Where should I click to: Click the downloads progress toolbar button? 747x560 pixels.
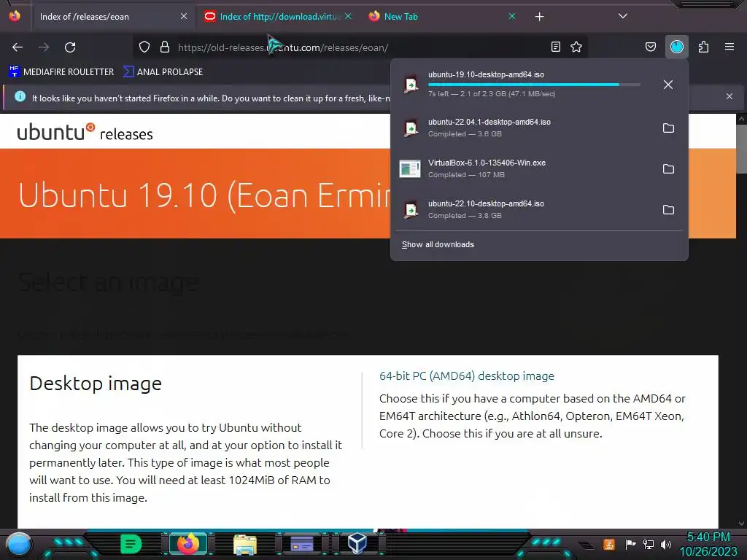677,47
